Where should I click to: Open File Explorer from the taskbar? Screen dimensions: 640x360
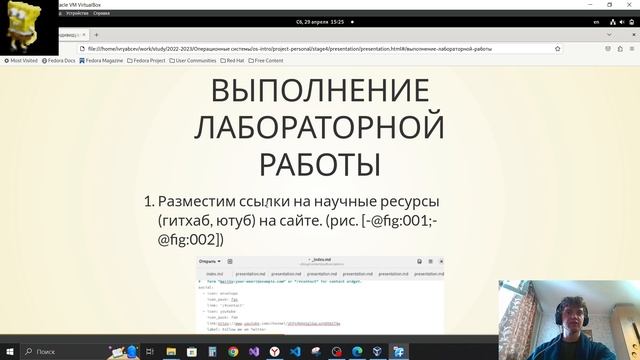(171, 351)
